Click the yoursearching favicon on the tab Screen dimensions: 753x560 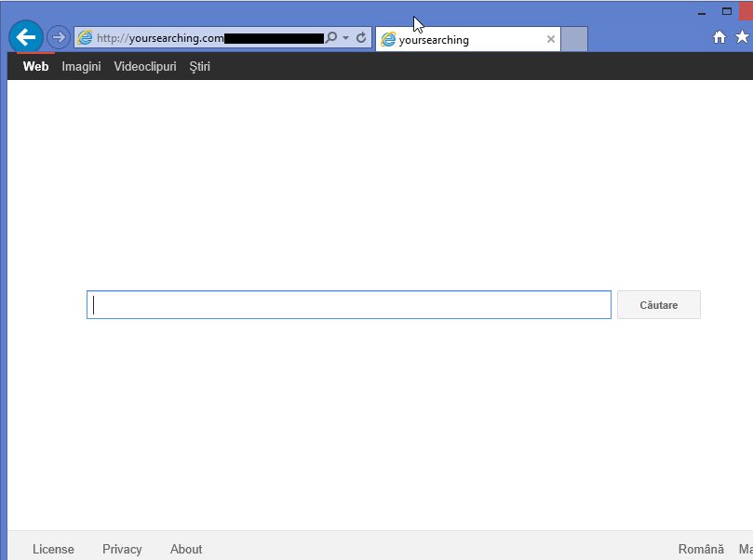click(388, 39)
